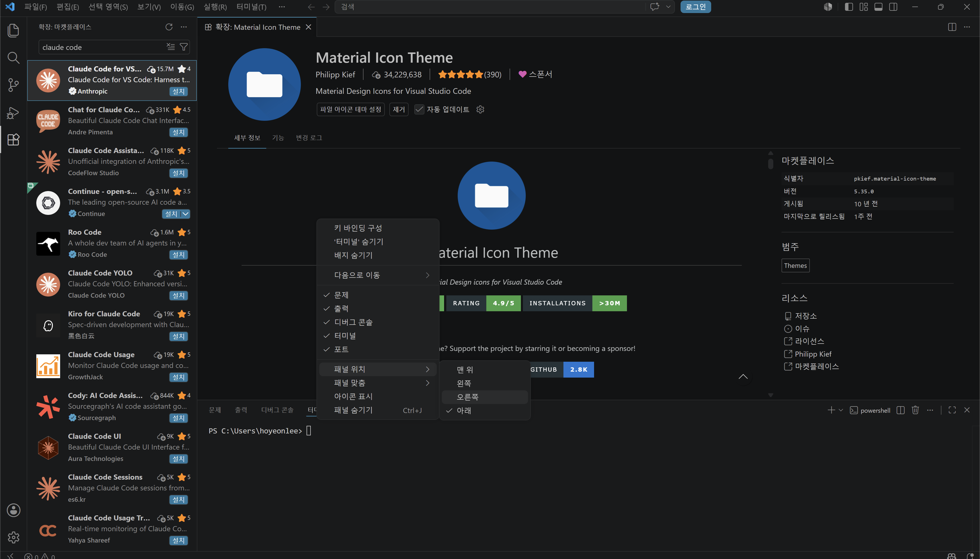Open the new terminal launch profile dropdown
This screenshot has width=980, height=559.
[x=840, y=410]
